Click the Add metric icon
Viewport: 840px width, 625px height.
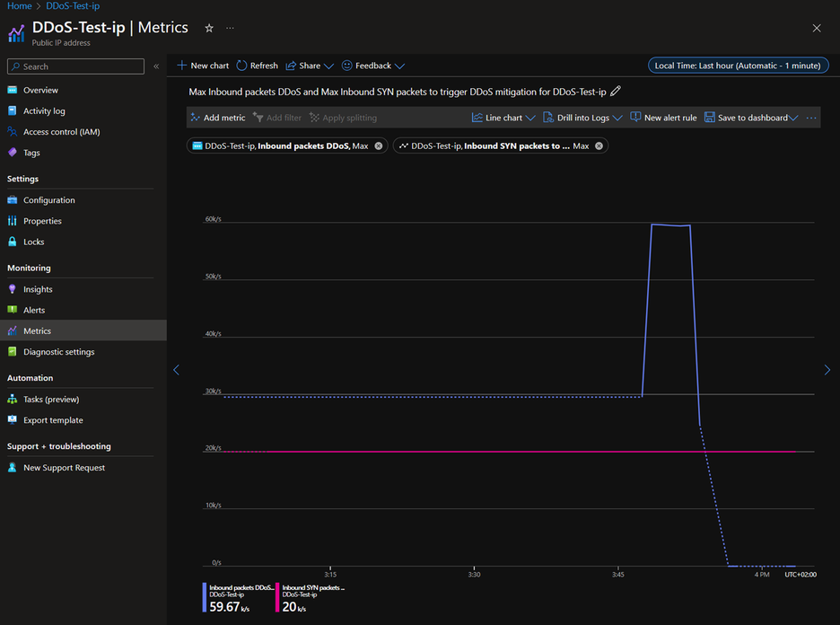196,118
